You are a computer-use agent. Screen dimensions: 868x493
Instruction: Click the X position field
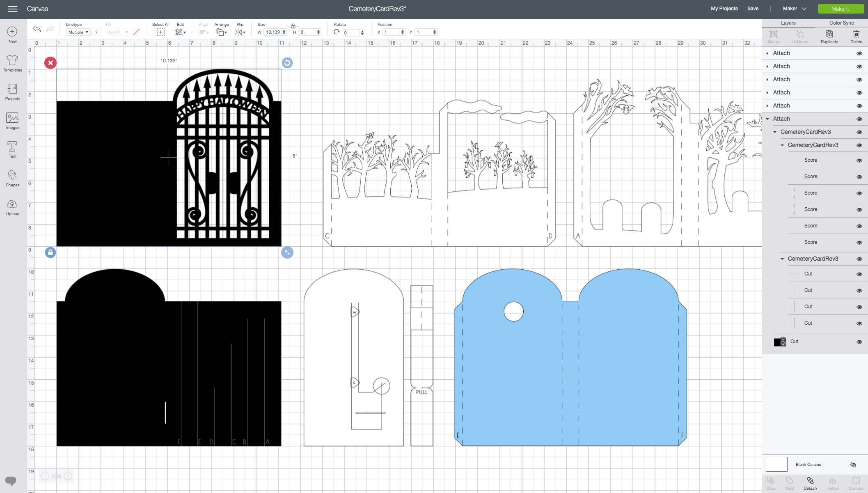pyautogui.click(x=391, y=32)
